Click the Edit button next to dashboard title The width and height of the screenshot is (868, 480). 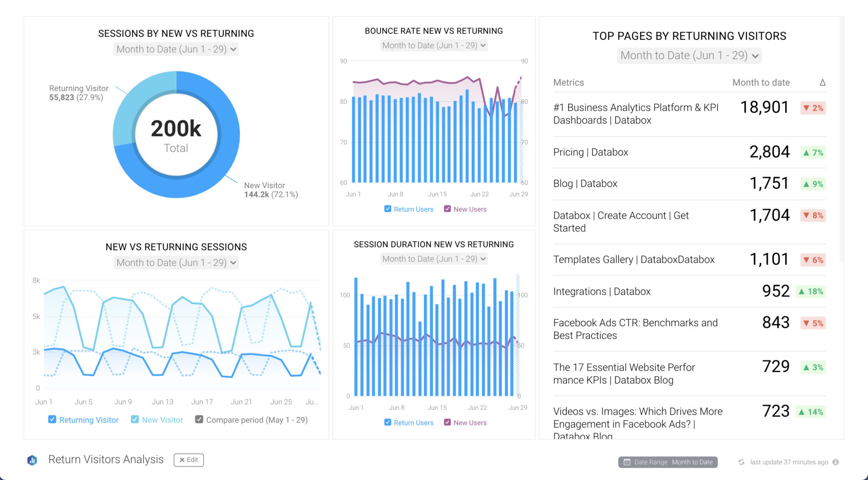tap(189, 460)
